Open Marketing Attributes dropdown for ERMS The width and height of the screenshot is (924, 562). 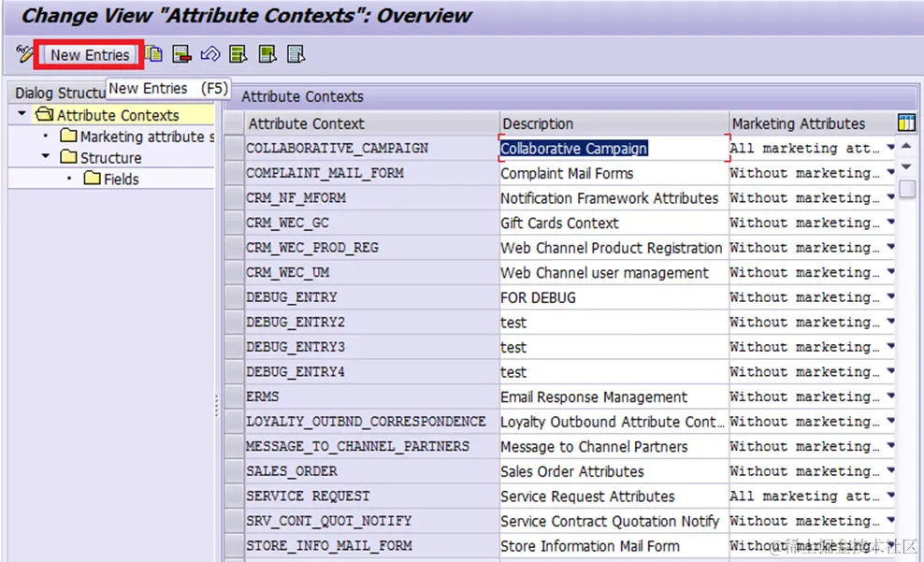pos(890,396)
